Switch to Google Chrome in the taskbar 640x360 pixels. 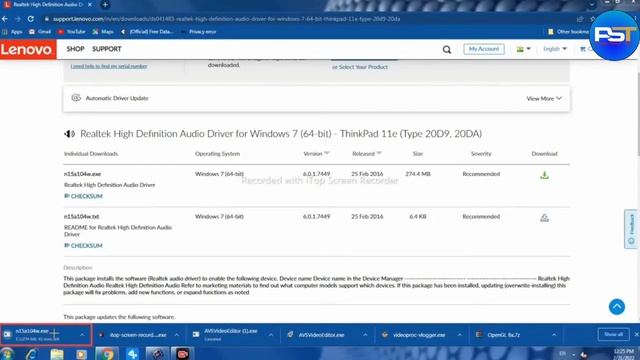(x=107, y=354)
